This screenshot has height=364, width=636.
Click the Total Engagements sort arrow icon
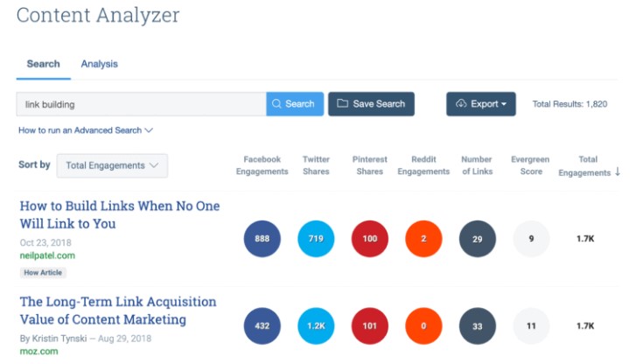[x=618, y=171]
